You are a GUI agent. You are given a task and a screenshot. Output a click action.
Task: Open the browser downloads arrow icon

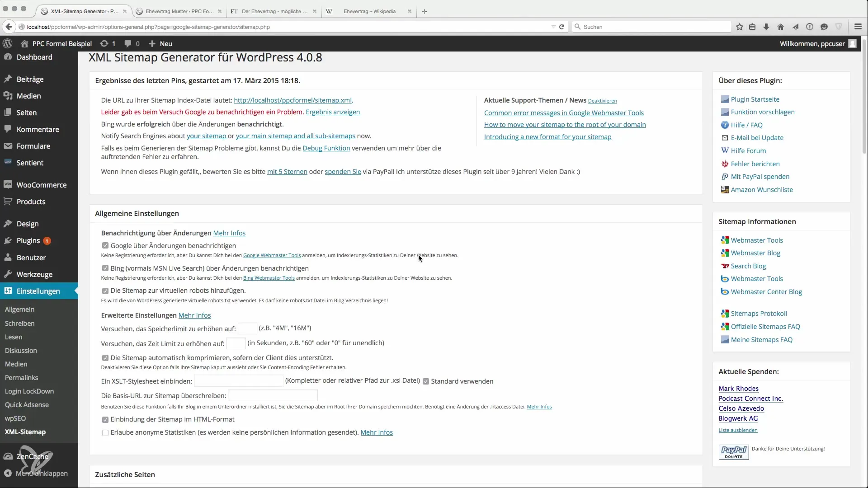point(766,27)
